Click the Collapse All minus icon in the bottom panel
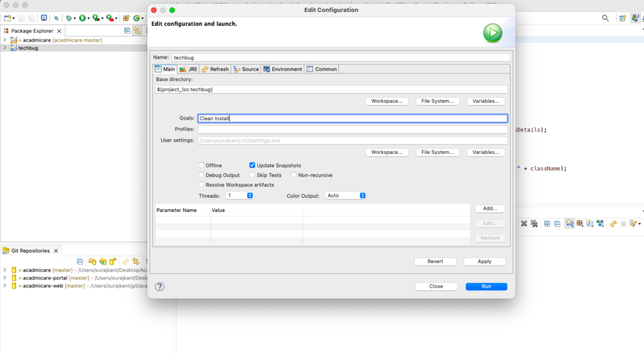Image resolution: width=644 pixels, height=353 pixels. 557,223
